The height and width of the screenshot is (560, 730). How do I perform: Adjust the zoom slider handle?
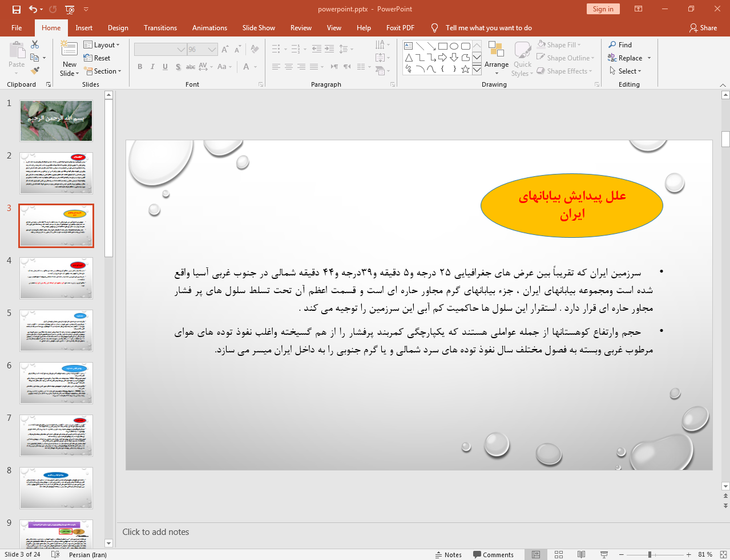650,554
